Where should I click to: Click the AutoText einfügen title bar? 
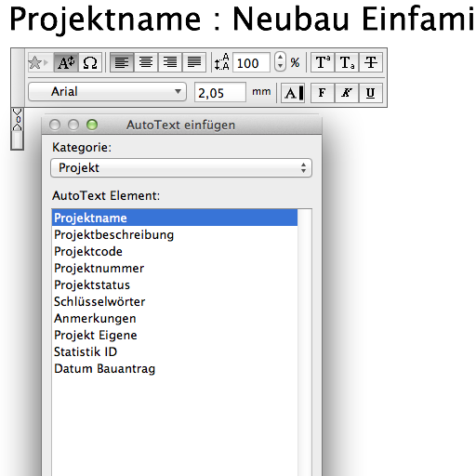[182, 125]
